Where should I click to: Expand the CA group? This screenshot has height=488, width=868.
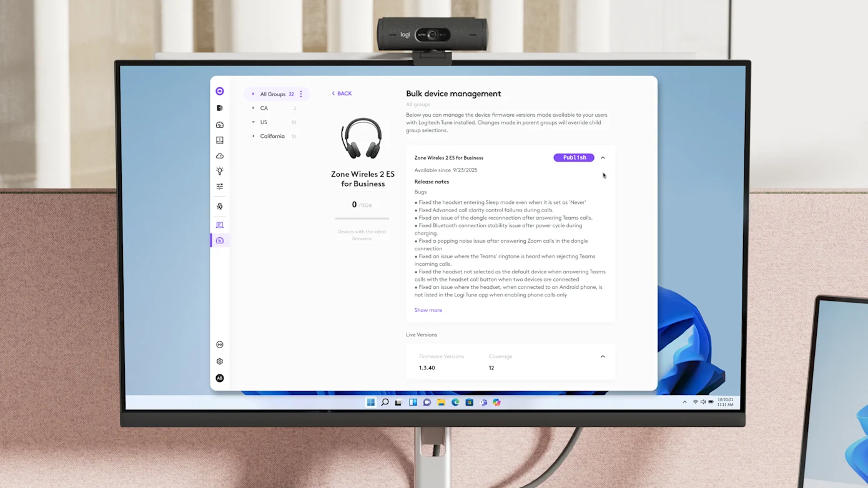(x=253, y=108)
